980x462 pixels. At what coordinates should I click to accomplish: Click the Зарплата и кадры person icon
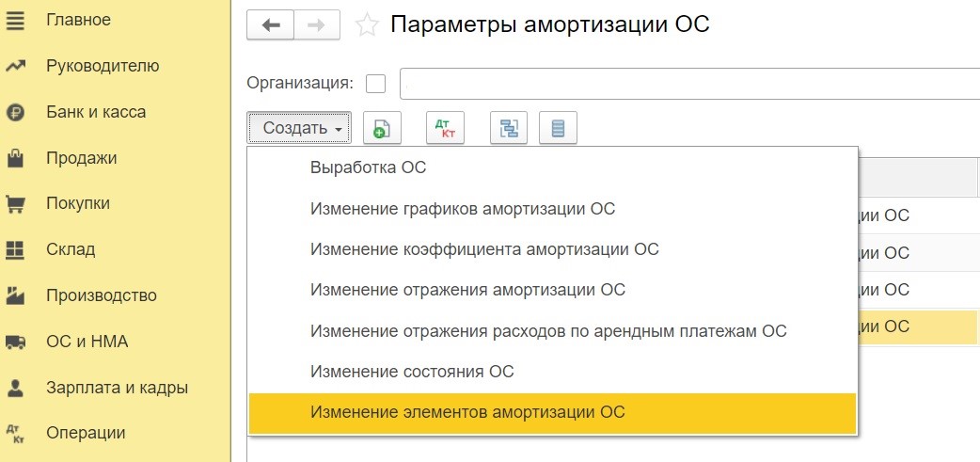[15, 388]
